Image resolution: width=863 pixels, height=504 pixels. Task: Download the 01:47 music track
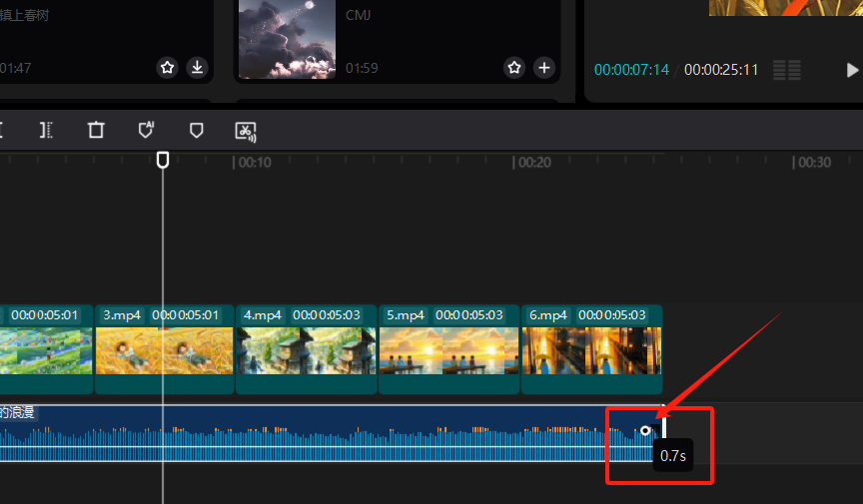click(197, 68)
